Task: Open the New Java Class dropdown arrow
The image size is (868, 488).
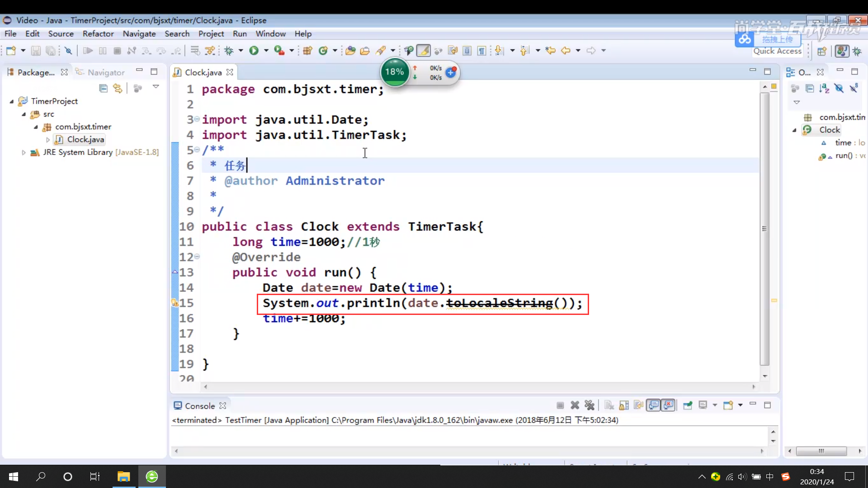Action: [335, 51]
